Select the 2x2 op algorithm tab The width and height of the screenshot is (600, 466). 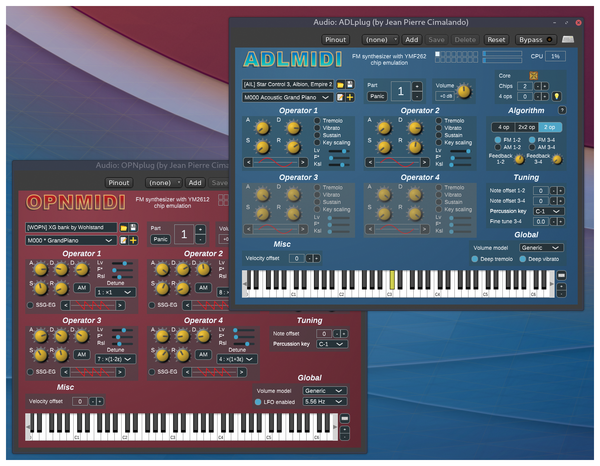coord(527,127)
